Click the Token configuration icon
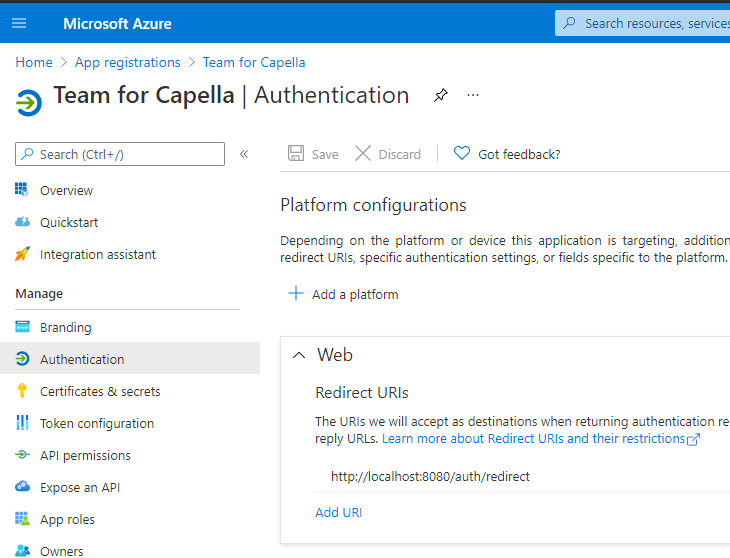The height and width of the screenshot is (558, 730). pos(22,423)
